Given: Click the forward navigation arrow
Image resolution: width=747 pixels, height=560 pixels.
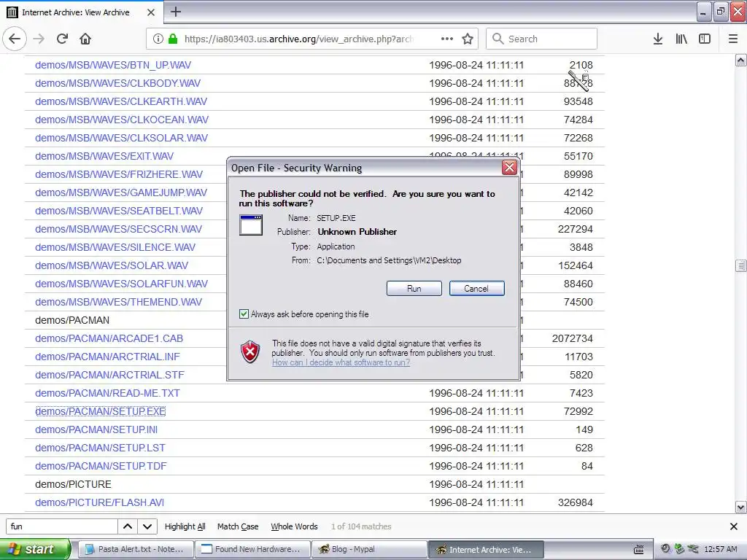Looking at the screenshot, I should [39, 39].
